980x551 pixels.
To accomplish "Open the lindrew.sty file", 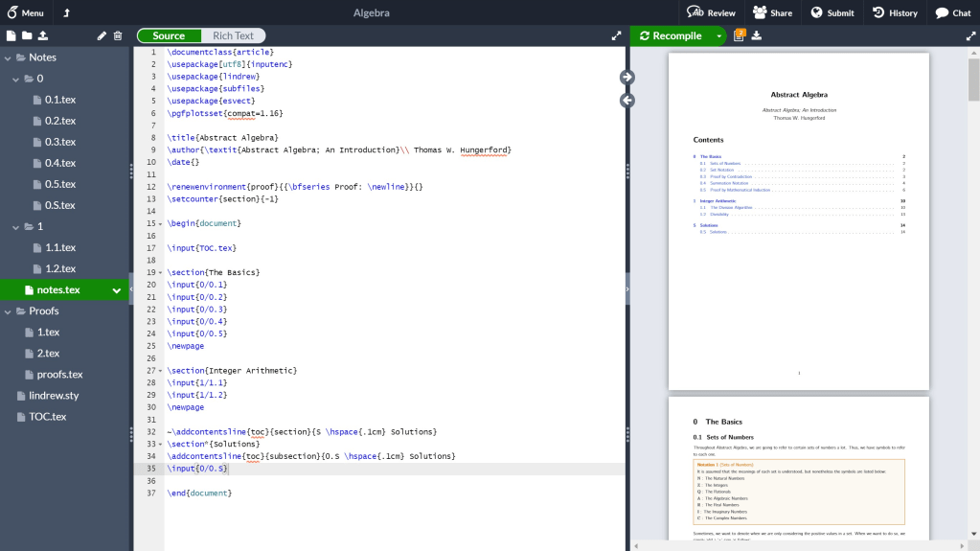I will tap(53, 396).
